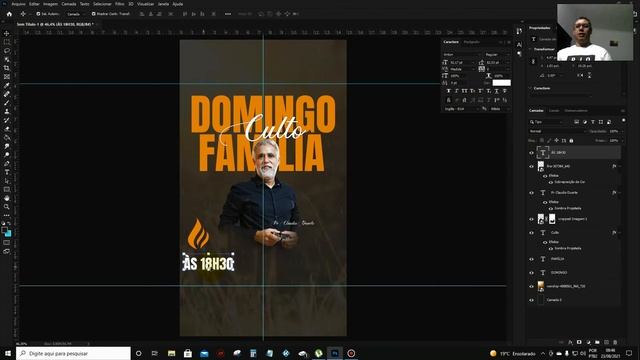Click the Photoshop icon in the taskbar

[335, 353]
